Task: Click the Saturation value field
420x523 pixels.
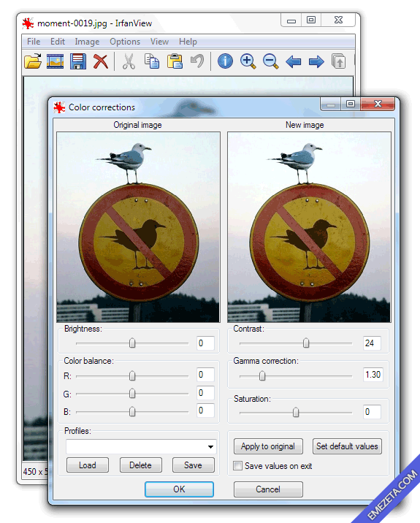Action: (372, 411)
